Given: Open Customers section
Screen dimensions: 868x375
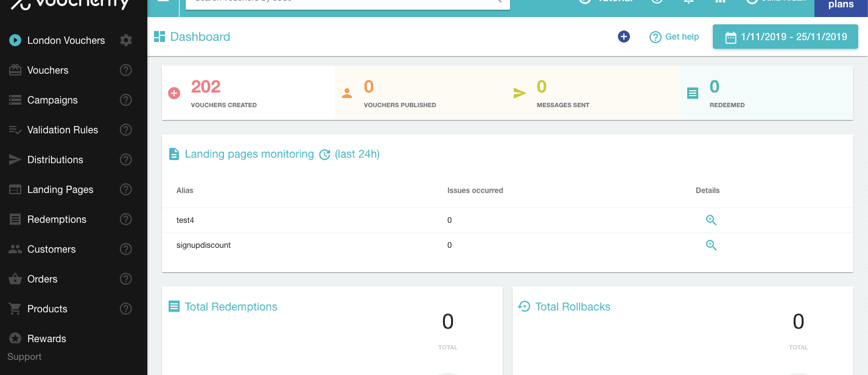Looking at the screenshot, I should [51, 249].
